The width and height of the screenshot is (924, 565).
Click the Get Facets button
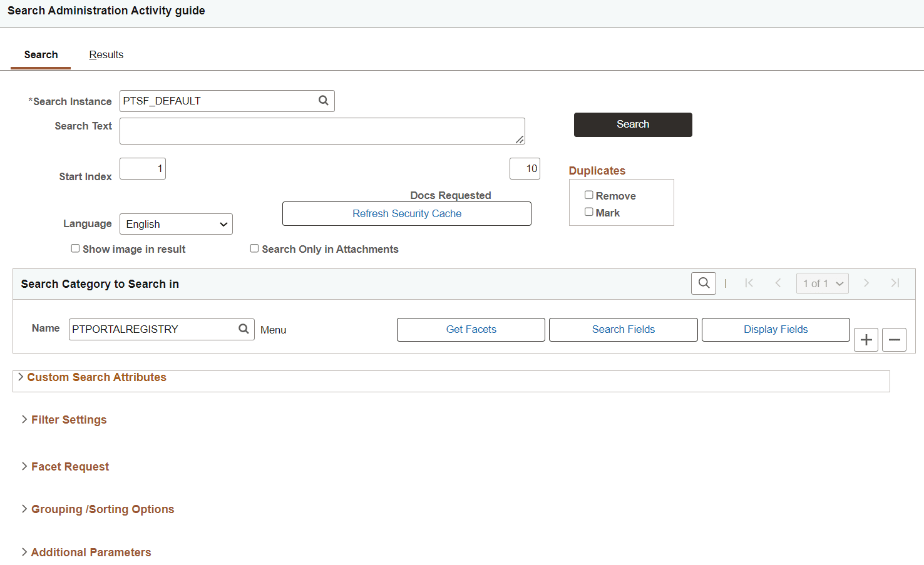(470, 329)
